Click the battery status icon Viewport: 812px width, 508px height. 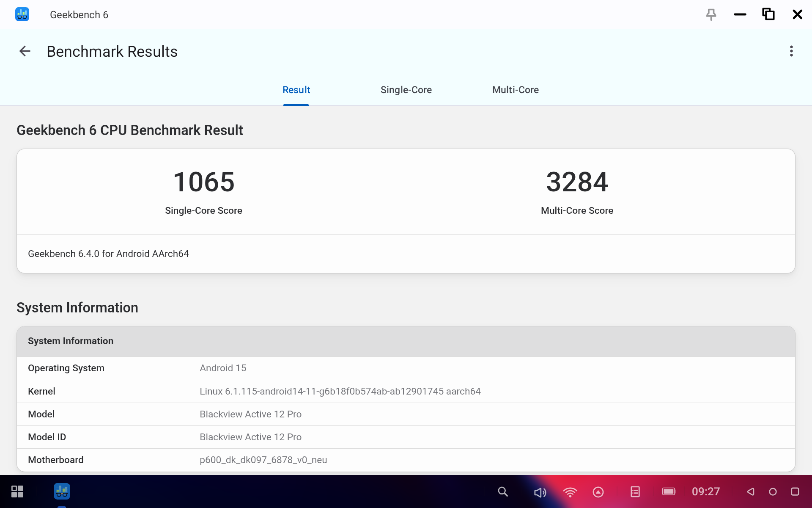[x=669, y=491]
